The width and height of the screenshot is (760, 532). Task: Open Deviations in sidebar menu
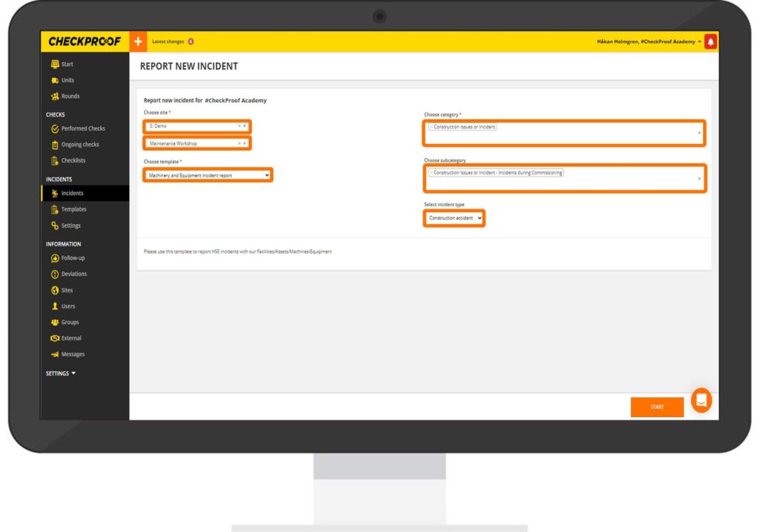pos(73,275)
